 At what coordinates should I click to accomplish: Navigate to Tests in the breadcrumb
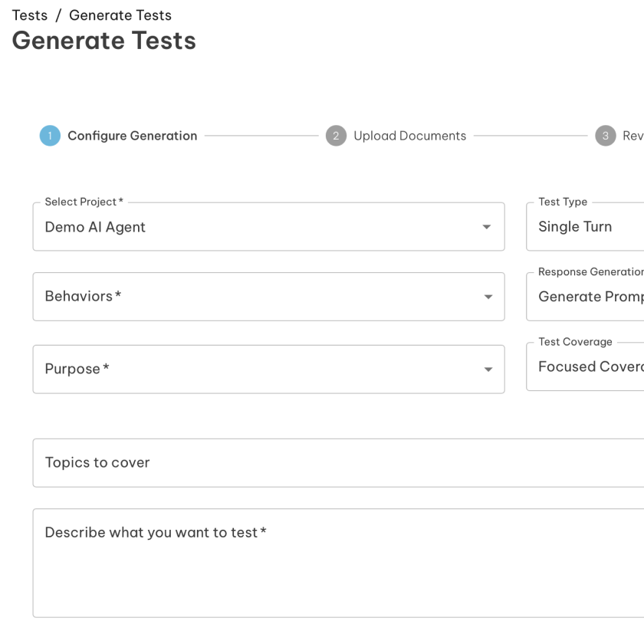click(29, 15)
